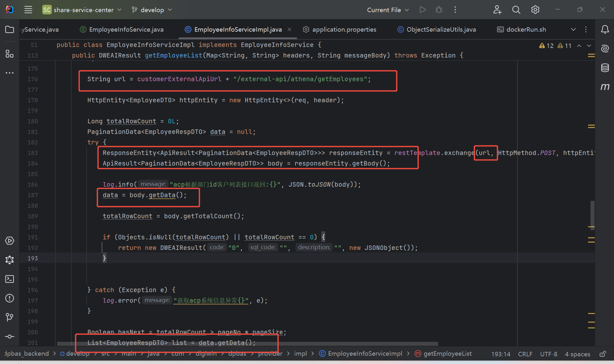Image resolution: width=614 pixels, height=364 pixels.
Task: Switch to the application.properties tab
Action: click(x=344, y=29)
